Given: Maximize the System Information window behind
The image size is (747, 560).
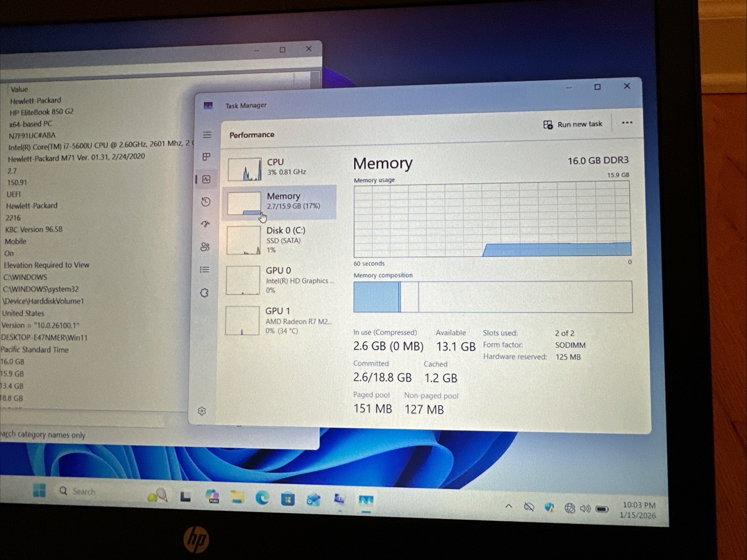Looking at the screenshot, I should pyautogui.click(x=282, y=50).
